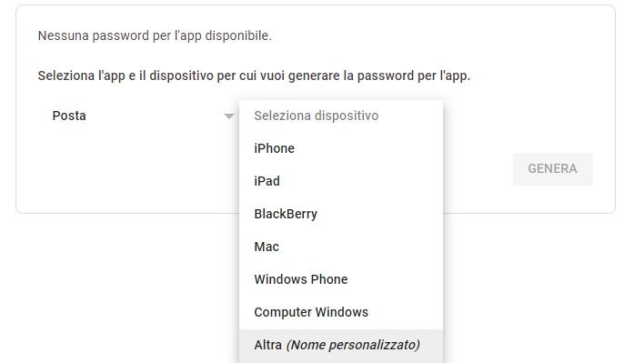Select iPhone from the device list
This screenshot has height=363, width=644.
341,148
